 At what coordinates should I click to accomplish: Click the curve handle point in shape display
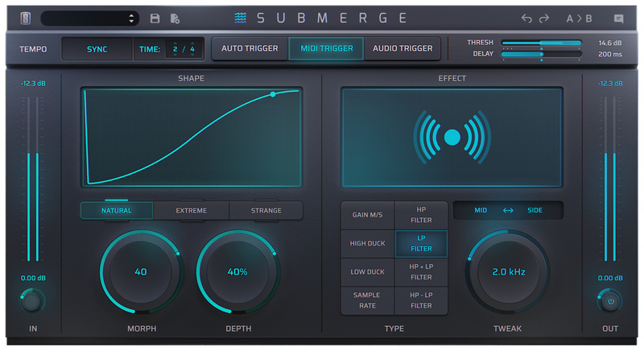pos(273,94)
